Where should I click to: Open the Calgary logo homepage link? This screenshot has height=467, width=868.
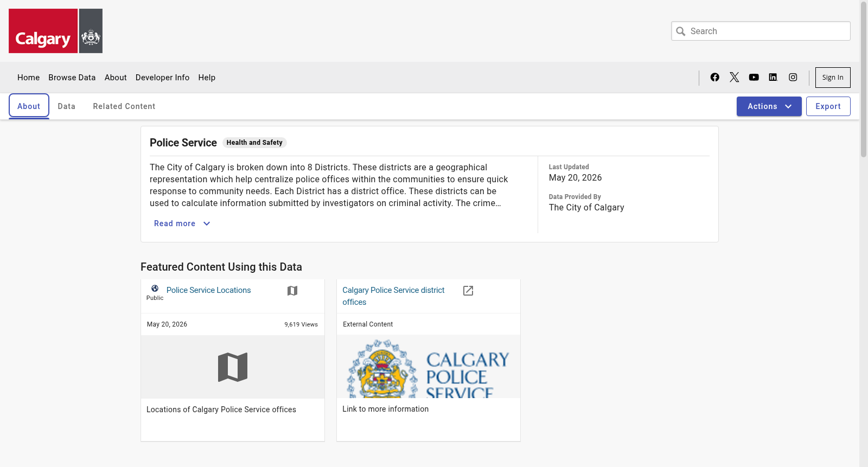pos(55,31)
